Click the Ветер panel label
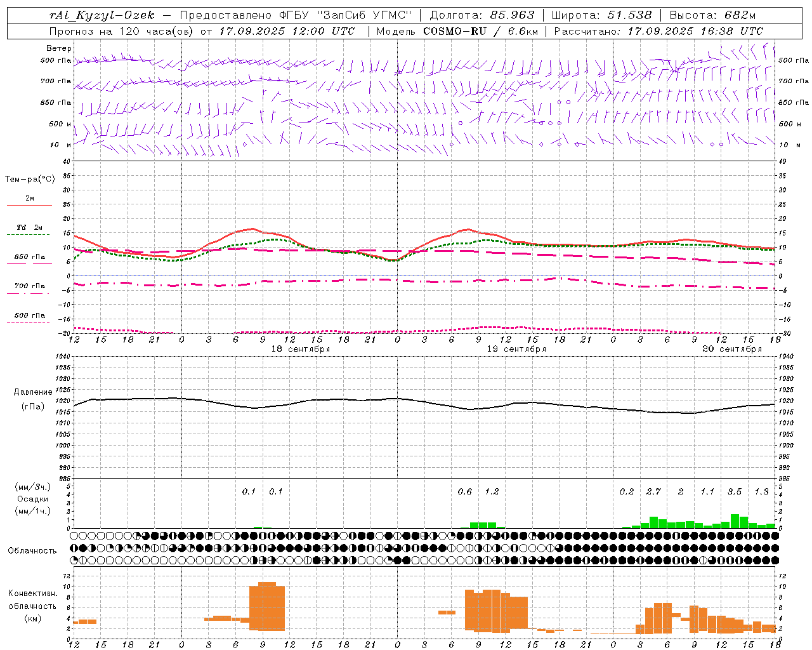Image resolution: width=812 pixels, height=650 pixels. [x=59, y=48]
